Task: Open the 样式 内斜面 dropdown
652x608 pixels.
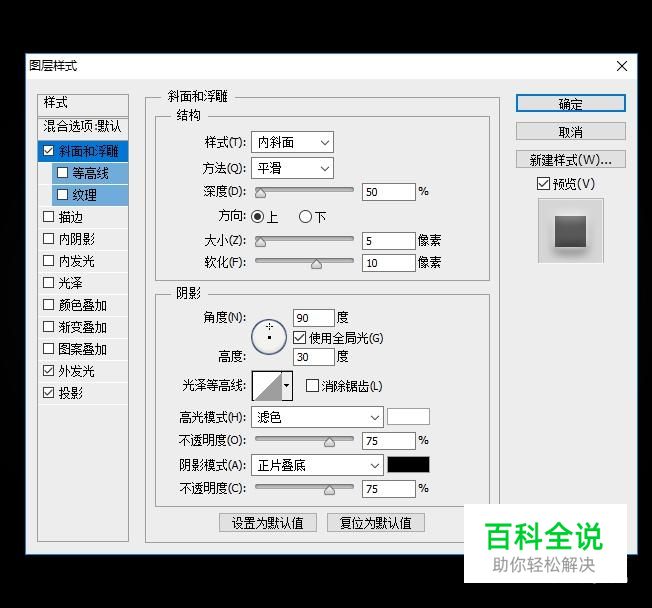Action: click(292, 143)
